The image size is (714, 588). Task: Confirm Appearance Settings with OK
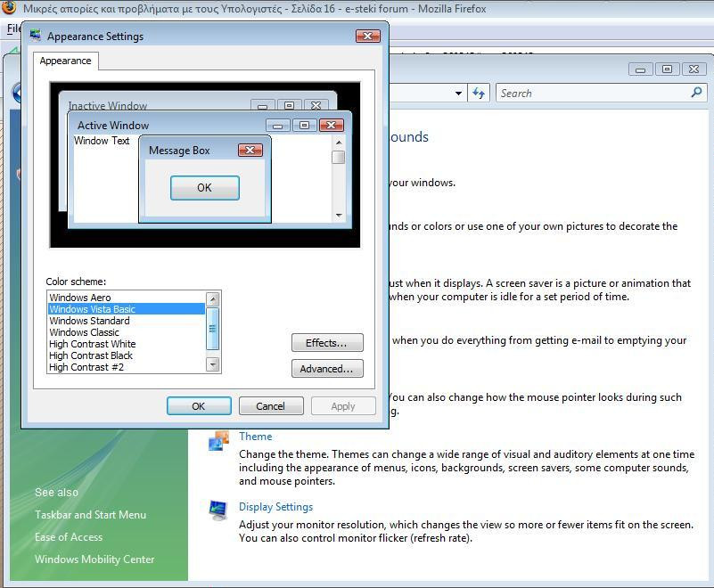pyautogui.click(x=199, y=406)
